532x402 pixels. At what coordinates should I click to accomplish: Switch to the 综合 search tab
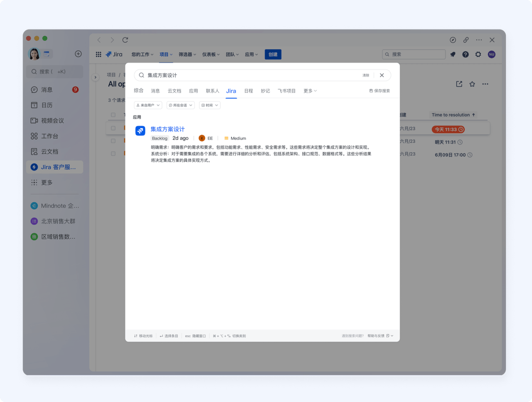[139, 91]
